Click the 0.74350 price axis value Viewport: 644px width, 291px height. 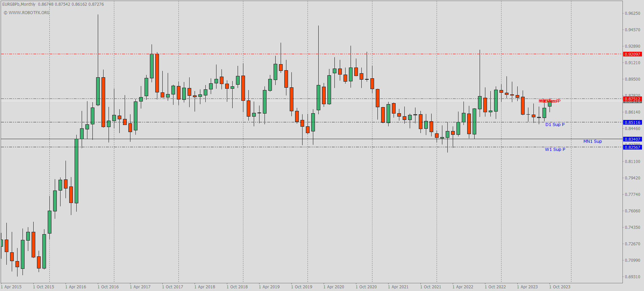click(633, 227)
